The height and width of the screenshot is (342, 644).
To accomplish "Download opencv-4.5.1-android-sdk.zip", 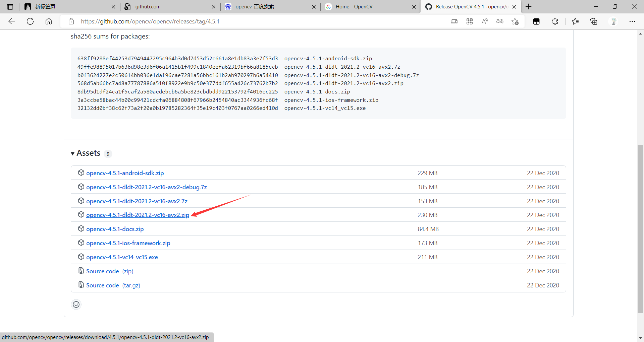I will click(x=125, y=173).
